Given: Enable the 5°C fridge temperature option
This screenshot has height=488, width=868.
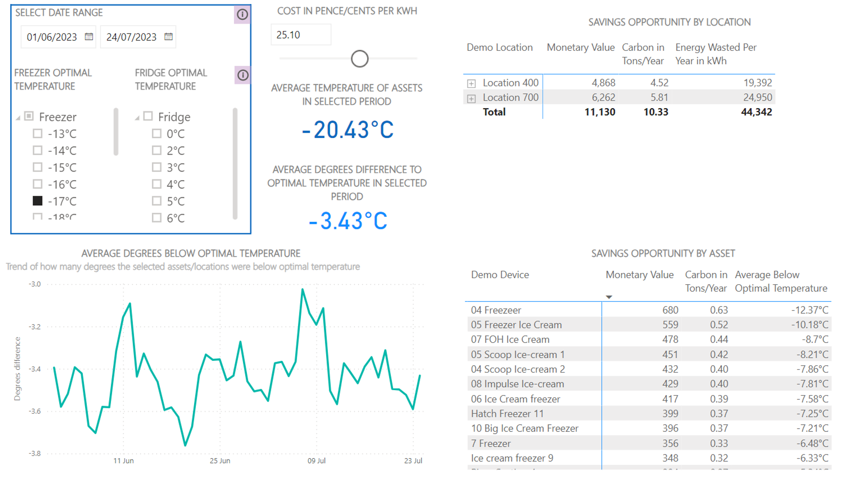Looking at the screenshot, I should tap(157, 201).
